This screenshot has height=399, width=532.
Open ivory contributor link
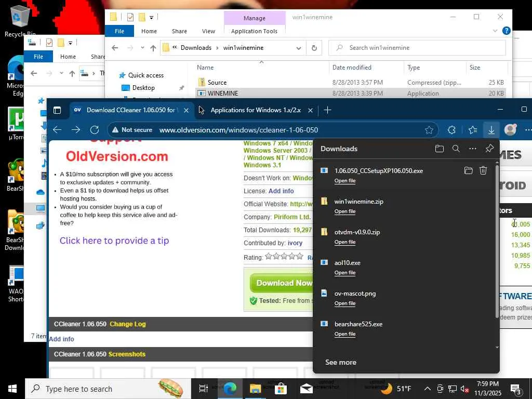click(x=295, y=243)
